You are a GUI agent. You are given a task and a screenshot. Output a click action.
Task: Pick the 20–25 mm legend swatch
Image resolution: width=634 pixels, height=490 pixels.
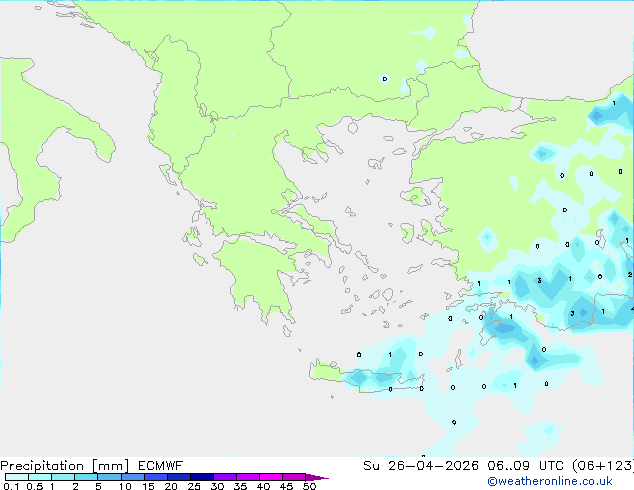pyautogui.click(x=179, y=477)
